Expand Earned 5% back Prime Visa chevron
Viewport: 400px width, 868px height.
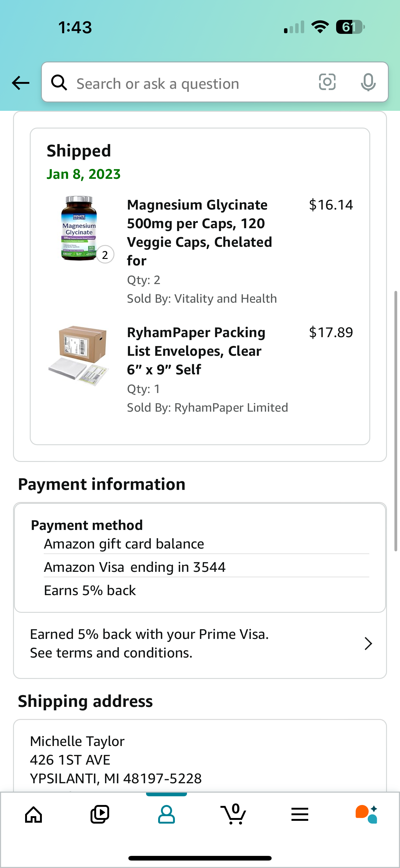[368, 644]
